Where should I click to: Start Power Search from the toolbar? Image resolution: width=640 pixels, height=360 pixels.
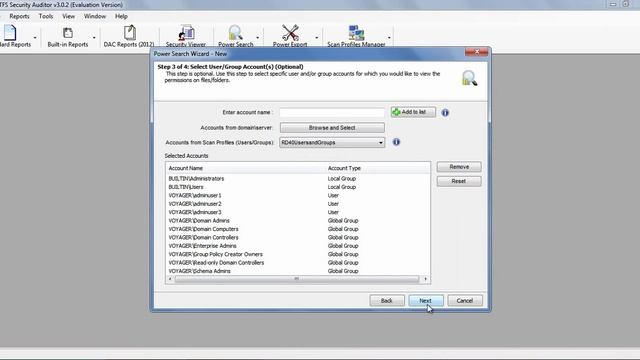236,36
